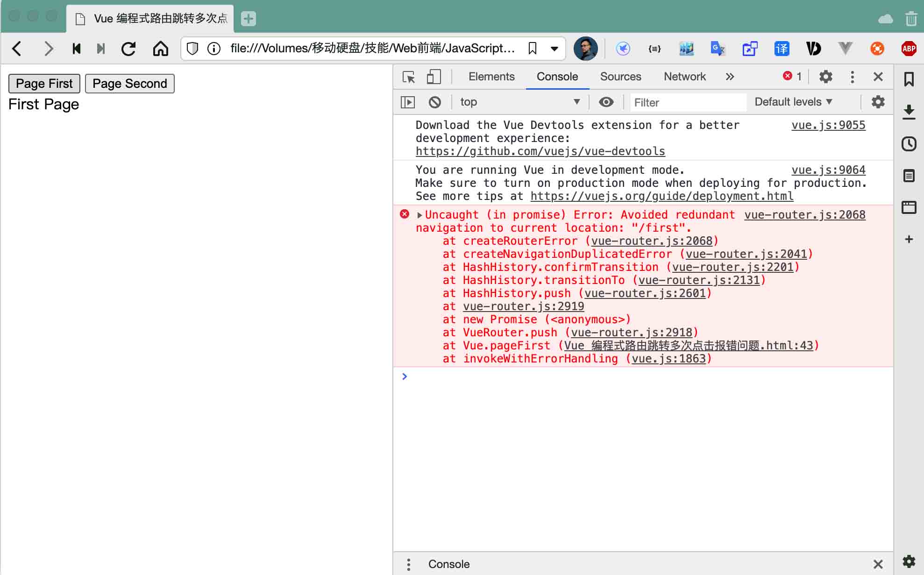924x575 pixels.
Task: Switch to the Console tab
Action: (557, 77)
